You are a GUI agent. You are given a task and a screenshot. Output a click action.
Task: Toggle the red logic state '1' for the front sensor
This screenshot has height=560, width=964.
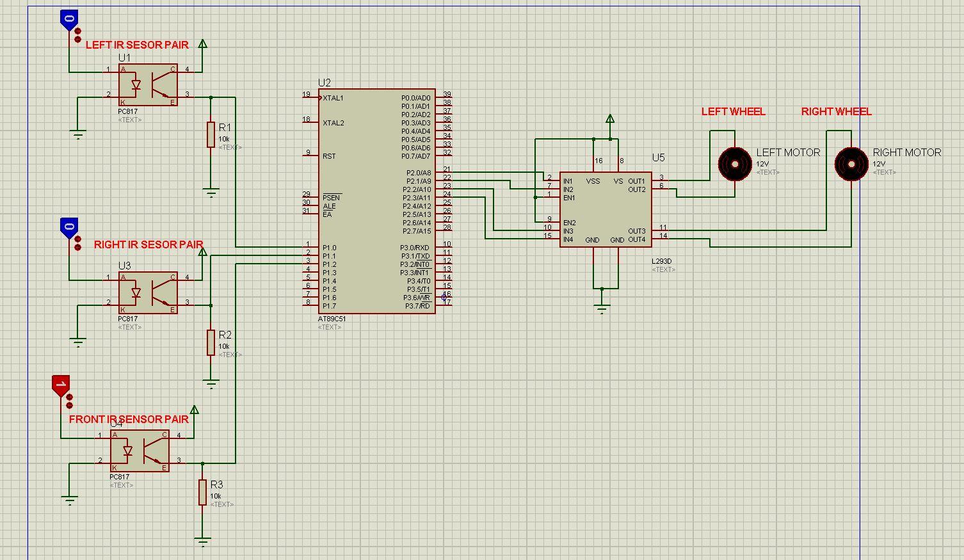(x=61, y=382)
